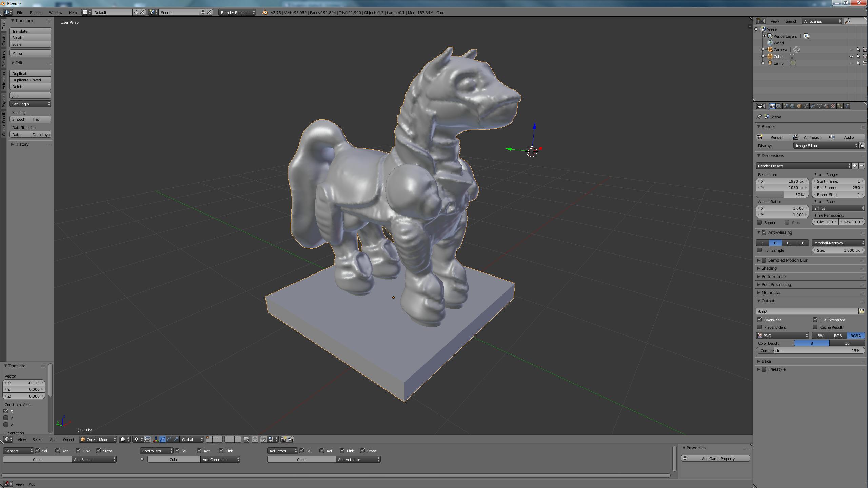Open the Help menu
The image size is (868, 488).
(73, 12)
